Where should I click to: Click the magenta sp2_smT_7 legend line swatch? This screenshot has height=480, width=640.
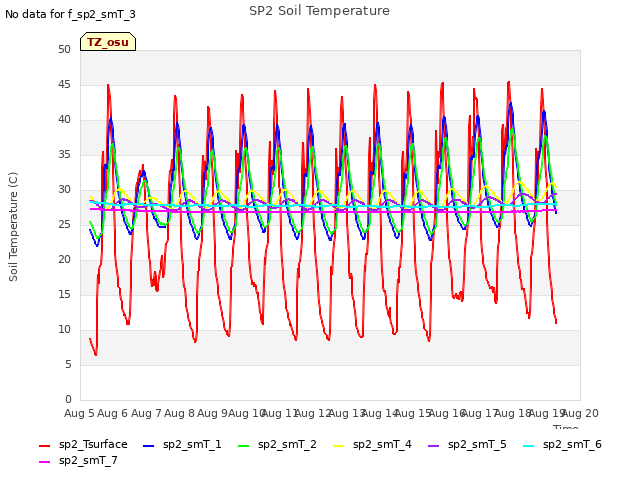pyautogui.click(x=44, y=462)
